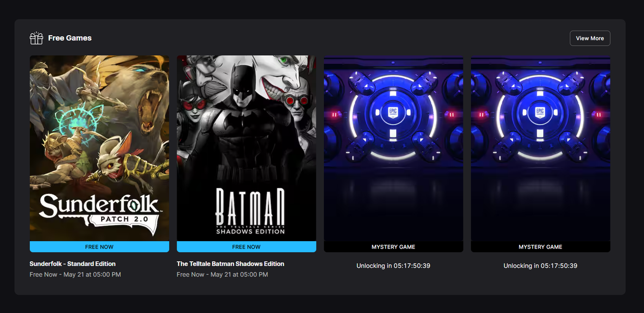The width and height of the screenshot is (644, 313).
Task: Open the View More button
Action: tap(590, 38)
